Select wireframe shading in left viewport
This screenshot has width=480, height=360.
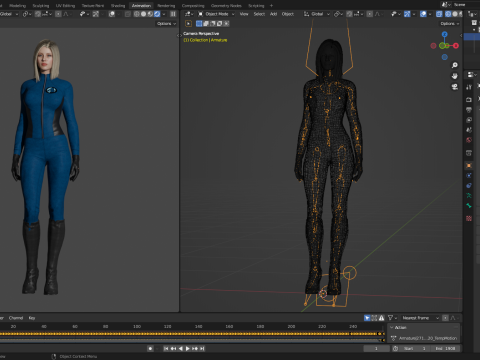pyautogui.click(x=137, y=14)
